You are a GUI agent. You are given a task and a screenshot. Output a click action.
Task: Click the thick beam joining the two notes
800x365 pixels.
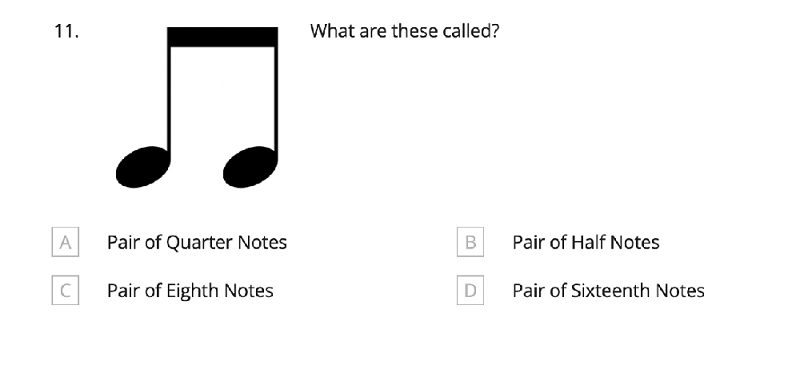222,37
